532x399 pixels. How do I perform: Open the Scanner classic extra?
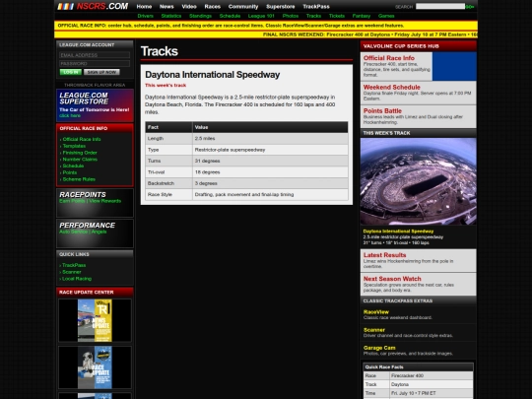click(418, 333)
